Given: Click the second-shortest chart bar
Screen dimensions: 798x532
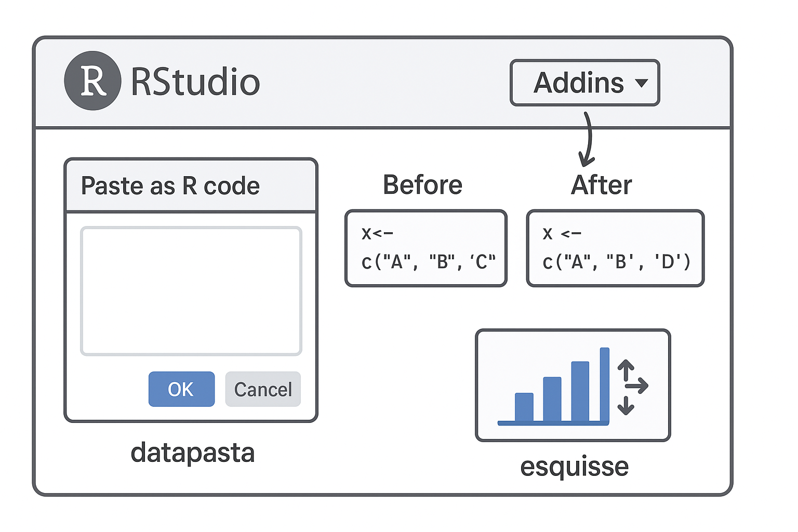Looking at the screenshot, I should point(552,399).
